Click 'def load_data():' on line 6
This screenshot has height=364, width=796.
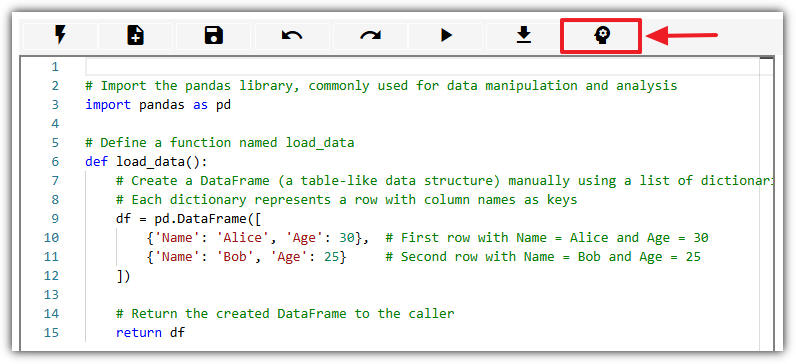click(147, 162)
